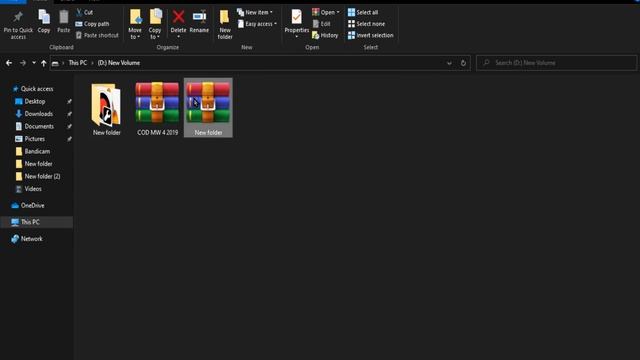Go up one level with Up arrow
This screenshot has width=640, height=360.
click(x=44, y=63)
